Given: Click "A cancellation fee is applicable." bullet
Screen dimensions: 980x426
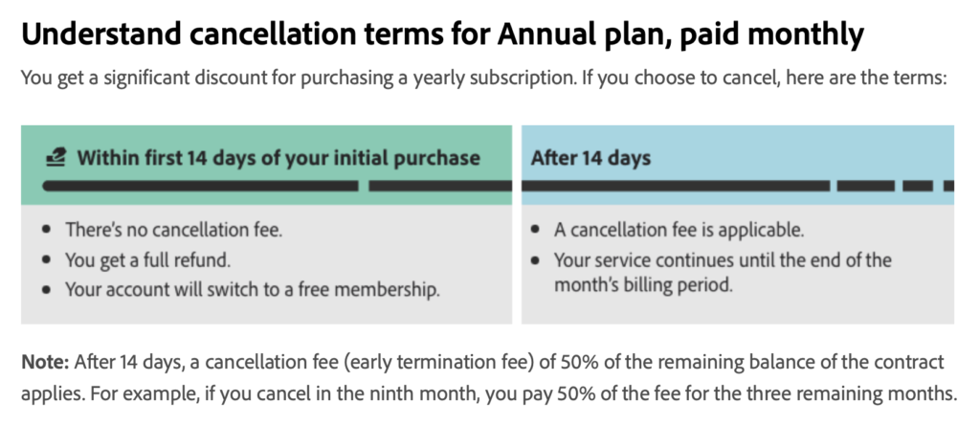Looking at the screenshot, I should pos(679,231).
